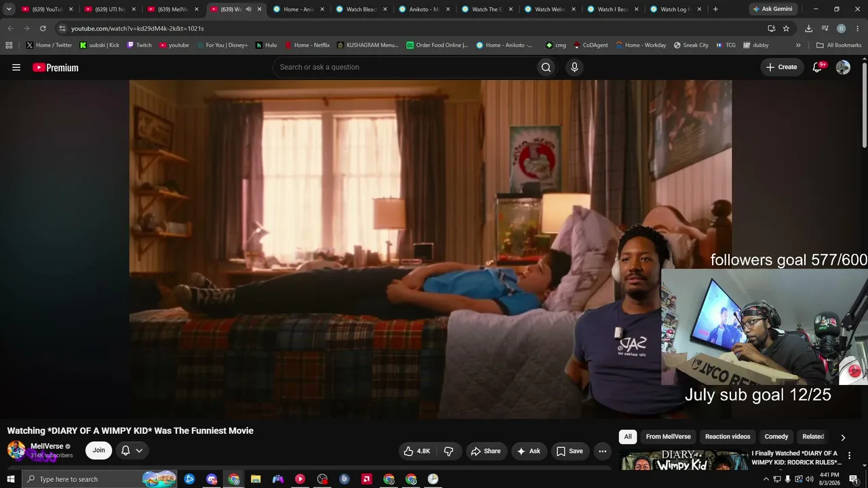Open the MellVerse channel name link
The image size is (868, 488).
click(x=47, y=447)
